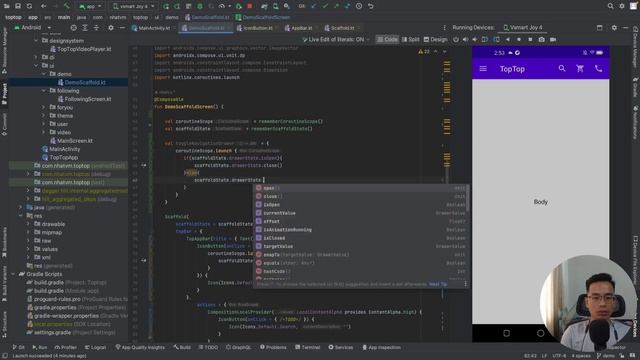Image resolution: width=640 pixels, height=360 pixels.
Task: Take device screenshot with camera icon
Action: click(541, 40)
